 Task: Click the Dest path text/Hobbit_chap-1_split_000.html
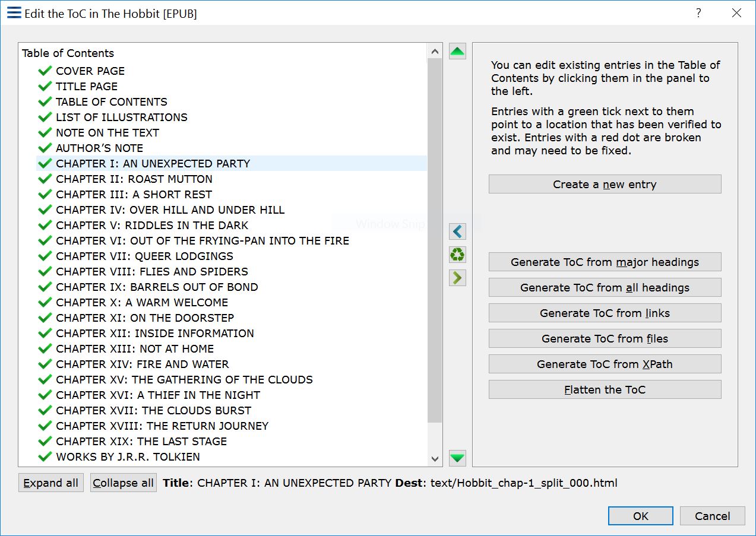pos(524,483)
